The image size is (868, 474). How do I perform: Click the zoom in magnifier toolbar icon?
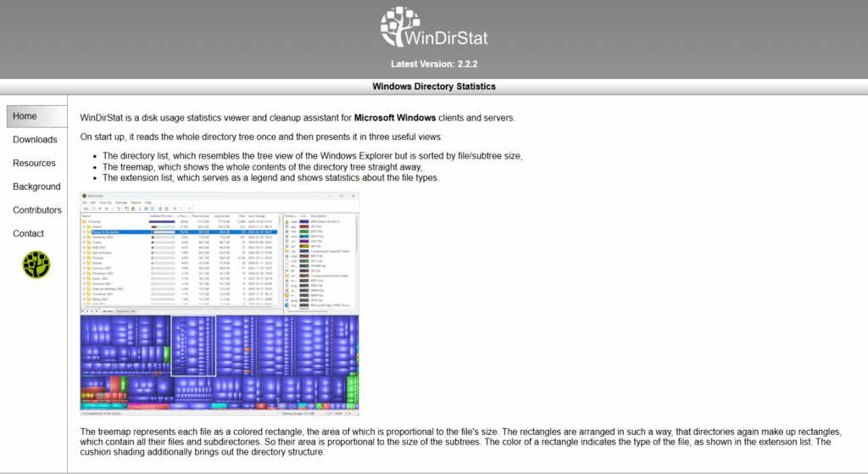[x=174, y=209]
